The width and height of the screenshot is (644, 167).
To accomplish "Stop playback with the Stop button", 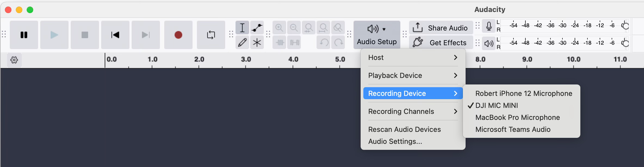I will click(85, 35).
